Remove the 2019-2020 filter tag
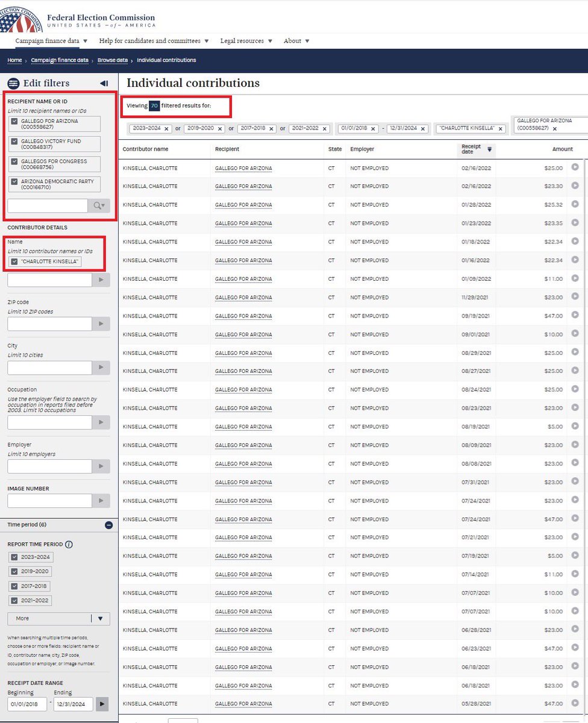This screenshot has height=723, width=588. [220, 129]
